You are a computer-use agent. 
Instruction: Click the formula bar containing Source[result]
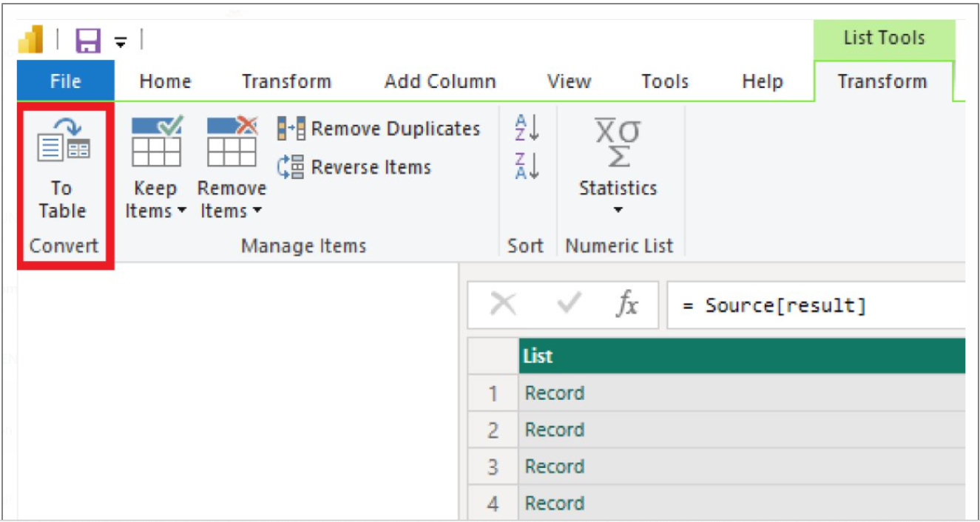(814, 305)
